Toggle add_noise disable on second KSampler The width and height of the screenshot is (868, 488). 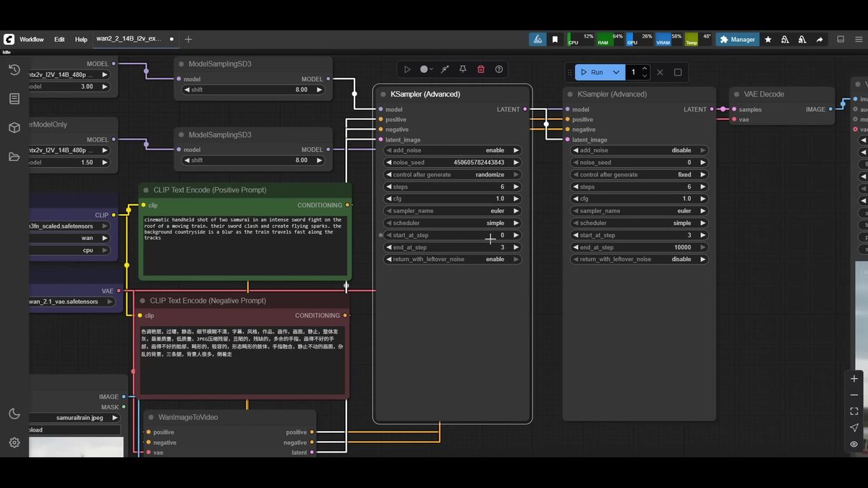(x=639, y=150)
